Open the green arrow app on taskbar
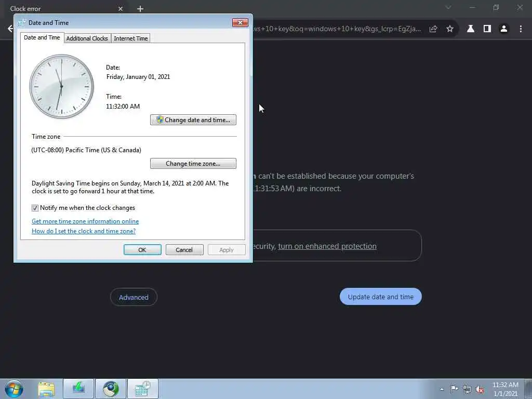Screen dimensions: 532x399 [x=78, y=389]
